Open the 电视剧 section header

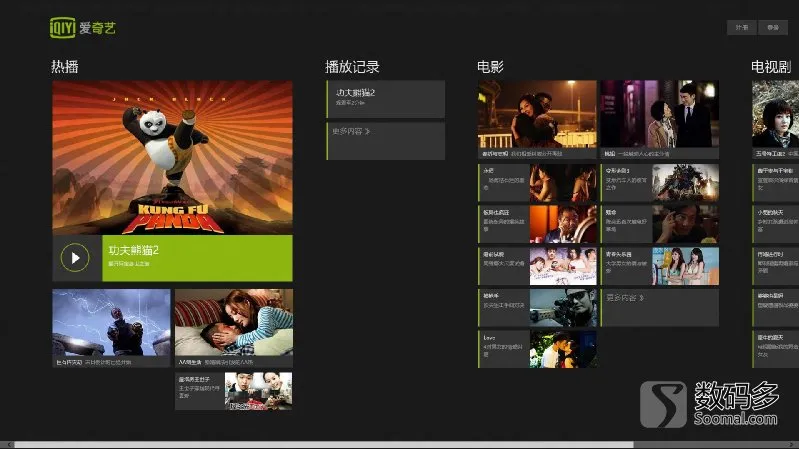[x=771, y=67]
